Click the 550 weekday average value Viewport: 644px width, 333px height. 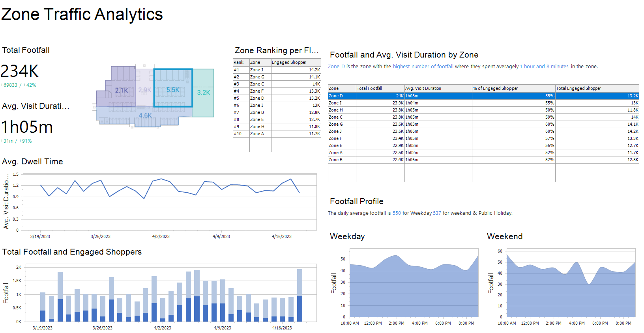click(x=397, y=213)
